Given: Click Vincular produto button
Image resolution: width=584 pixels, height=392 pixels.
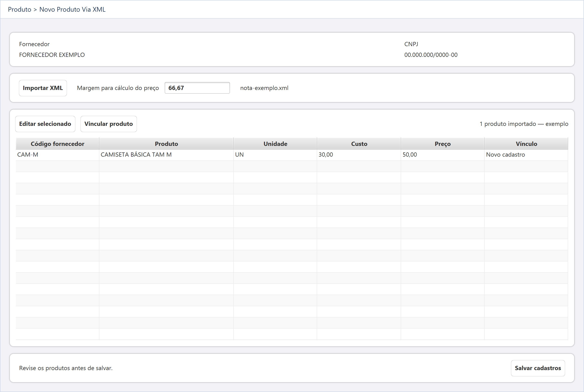Looking at the screenshot, I should coord(108,124).
